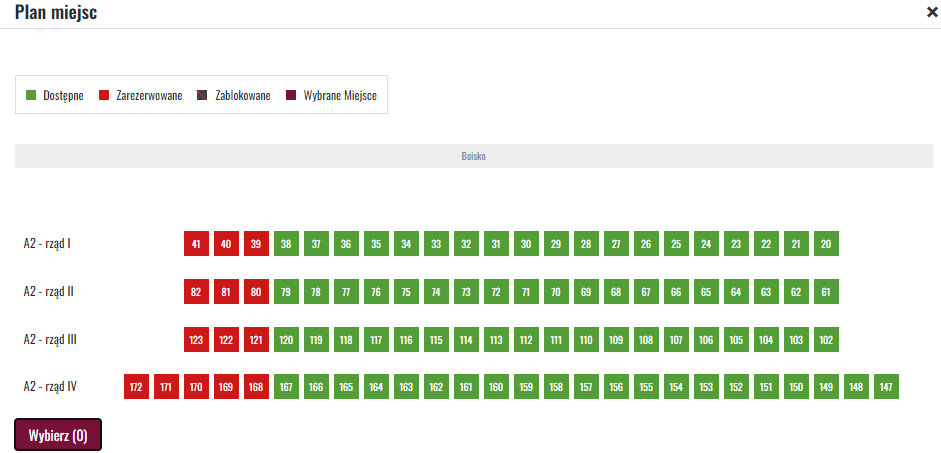
Task: Click the 'Plan miejsc' dialog title
Action: coord(56,13)
